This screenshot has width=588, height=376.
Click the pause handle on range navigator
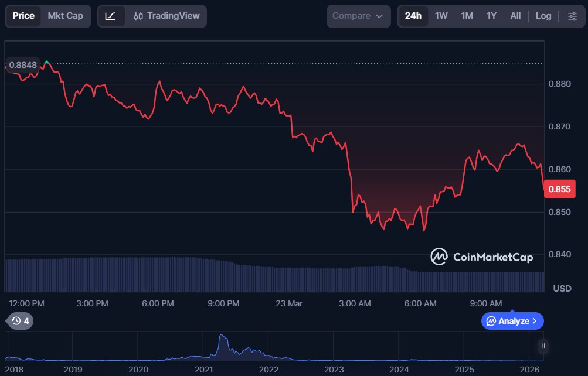coord(543,346)
